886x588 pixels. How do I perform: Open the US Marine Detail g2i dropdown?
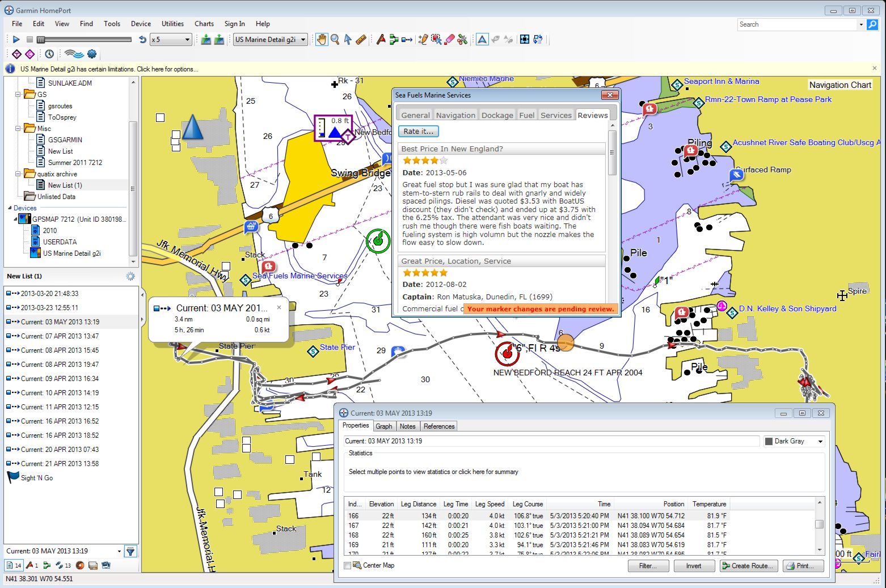[x=271, y=40]
